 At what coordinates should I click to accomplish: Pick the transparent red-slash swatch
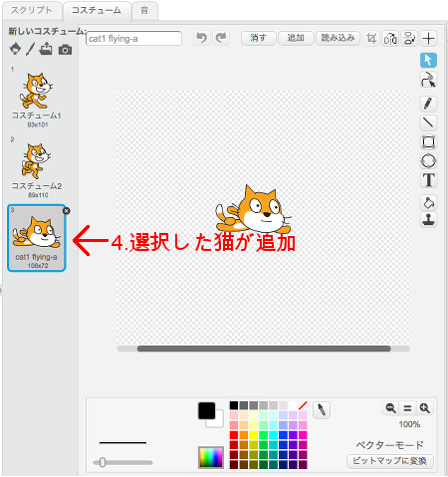303,405
